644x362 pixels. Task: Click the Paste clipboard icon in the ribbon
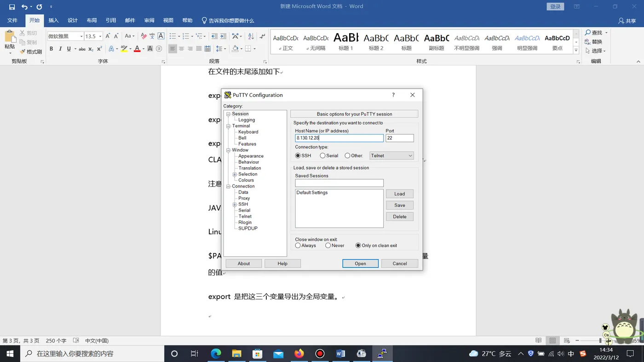coord(10,37)
